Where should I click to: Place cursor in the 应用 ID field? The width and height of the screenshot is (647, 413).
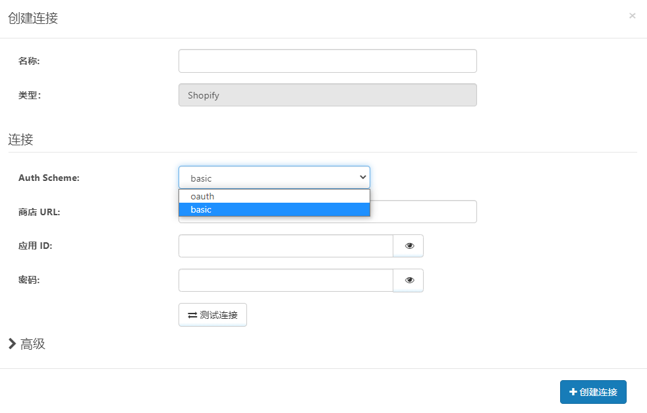286,246
